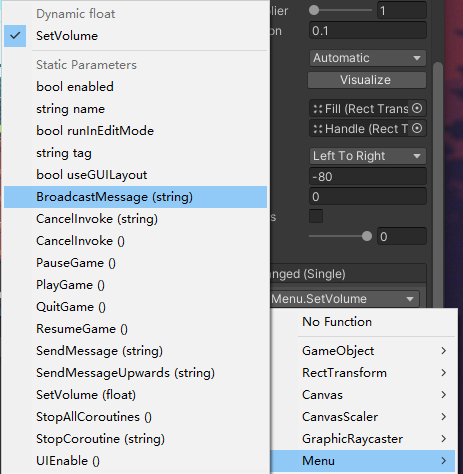This screenshot has width=463, height=474.
Task: Pick BroadcastMessage (string) function
Action: [x=135, y=197]
